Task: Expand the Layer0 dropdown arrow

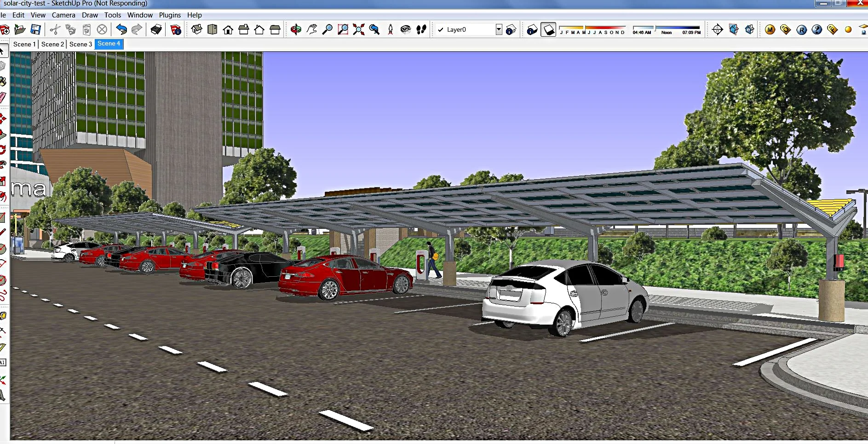Action: coord(499,29)
